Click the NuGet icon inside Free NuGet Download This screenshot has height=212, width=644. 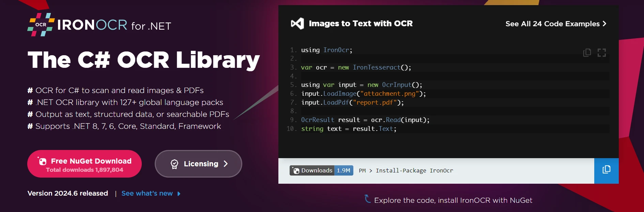tap(42, 161)
